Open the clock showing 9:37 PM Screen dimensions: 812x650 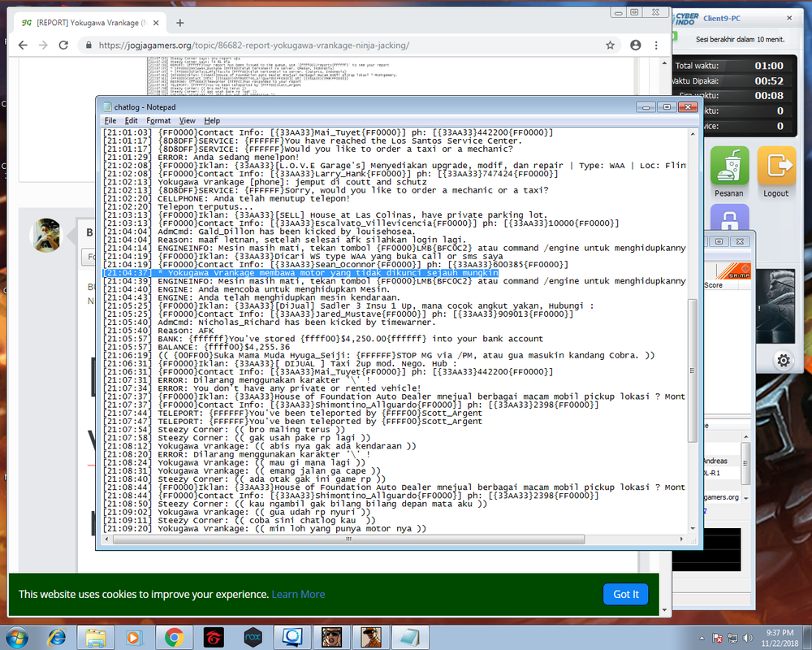[780, 638]
